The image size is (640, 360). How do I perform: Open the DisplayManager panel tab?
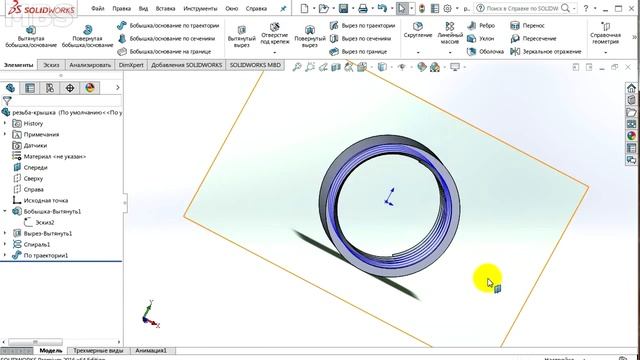coord(90,88)
